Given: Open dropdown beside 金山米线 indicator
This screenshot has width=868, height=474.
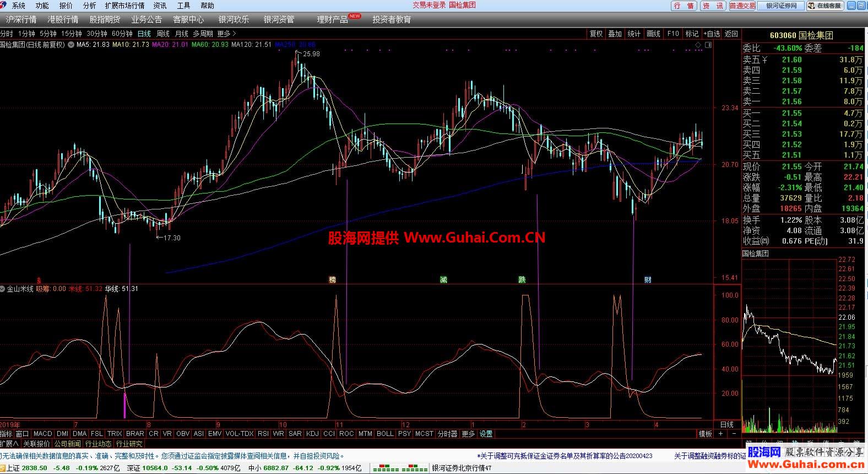Looking at the screenshot, I should coord(3,289).
